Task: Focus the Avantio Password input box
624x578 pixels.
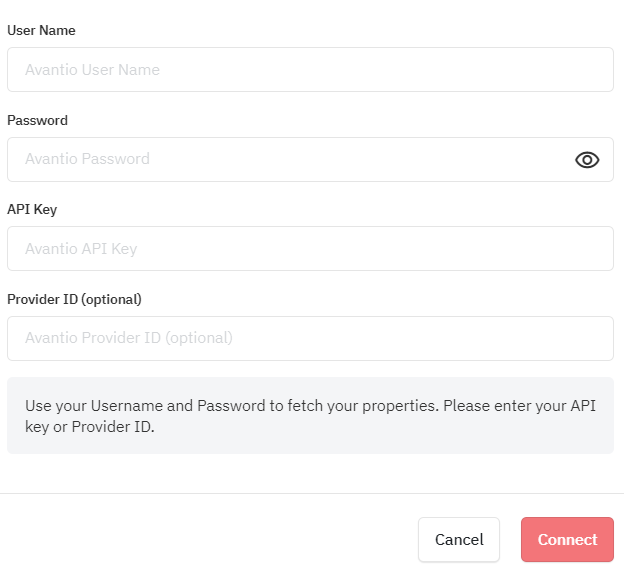Action: (x=310, y=160)
